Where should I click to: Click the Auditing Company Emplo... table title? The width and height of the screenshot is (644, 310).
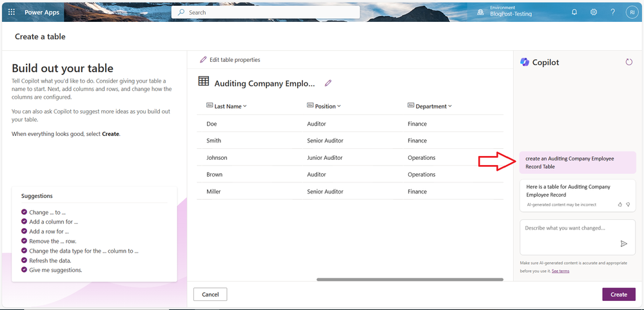pyautogui.click(x=264, y=83)
